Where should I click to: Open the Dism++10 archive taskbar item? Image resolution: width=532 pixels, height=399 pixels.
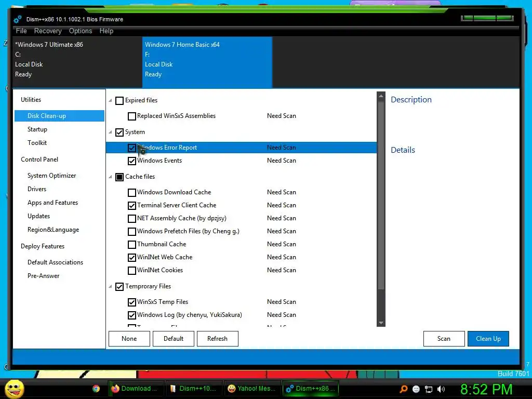point(193,389)
